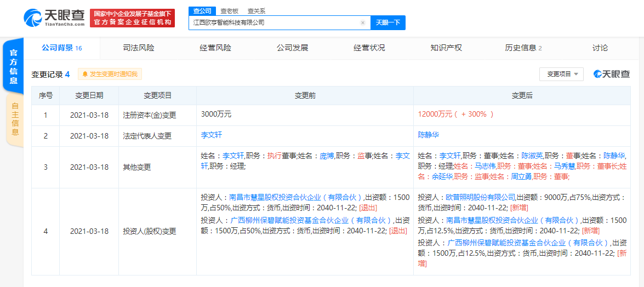Select the 查老板 search tab
The height and width of the screenshot is (287, 644).
pyautogui.click(x=229, y=10)
